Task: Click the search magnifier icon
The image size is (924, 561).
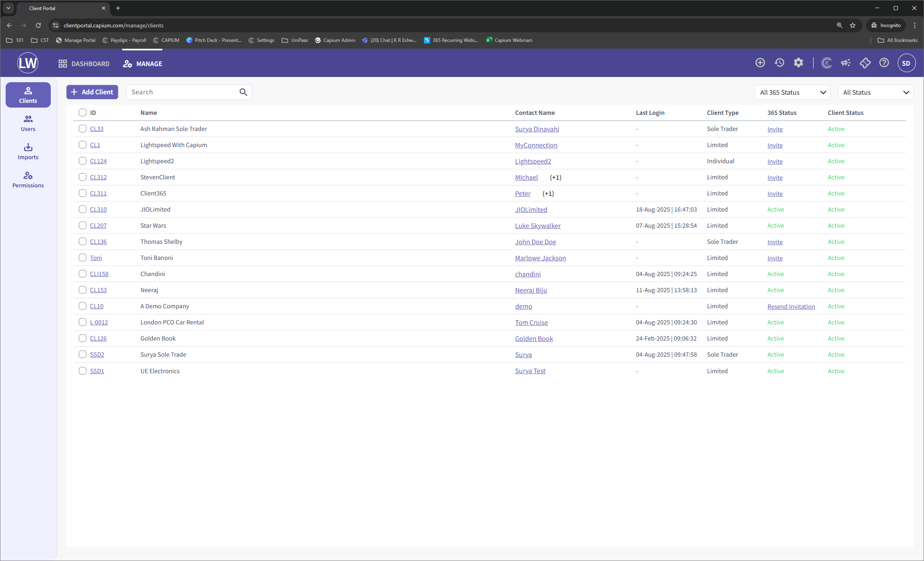Action: point(243,92)
